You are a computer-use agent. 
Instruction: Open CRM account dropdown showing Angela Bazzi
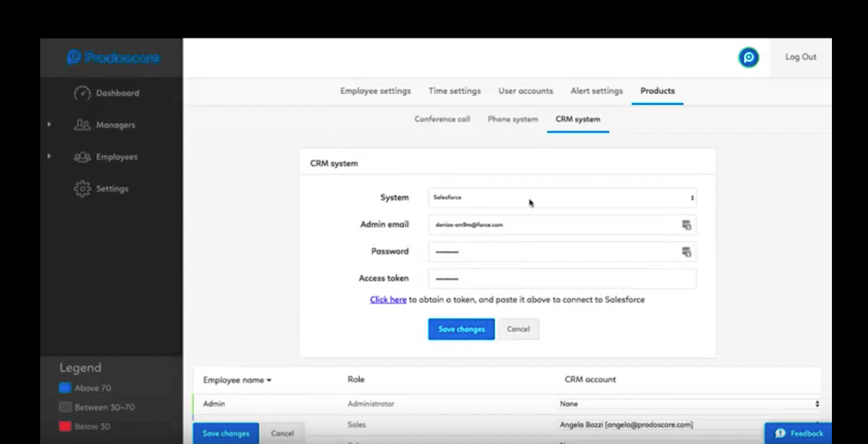coord(690,425)
